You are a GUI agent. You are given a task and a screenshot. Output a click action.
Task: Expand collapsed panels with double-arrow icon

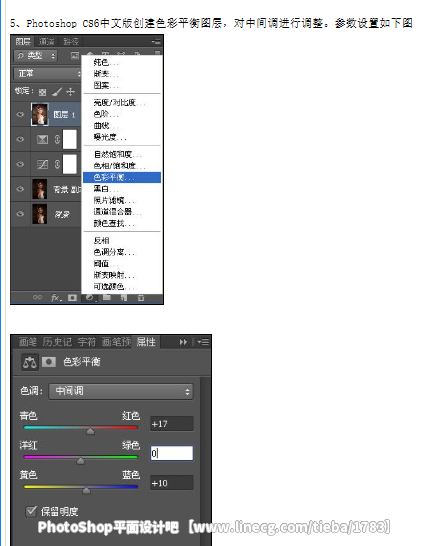(183, 342)
